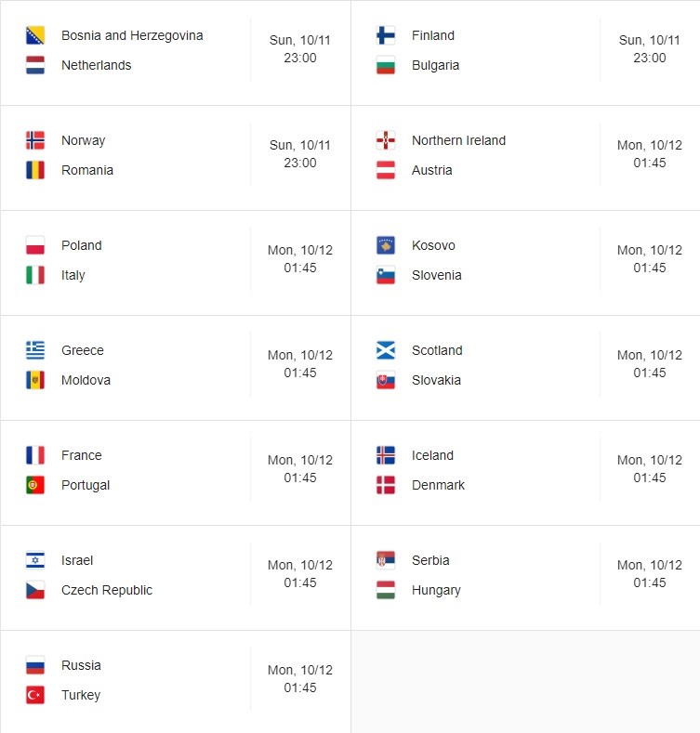700x733 pixels.
Task: Click the Bosnia and Herzegovina flag icon
Action: [x=35, y=35]
